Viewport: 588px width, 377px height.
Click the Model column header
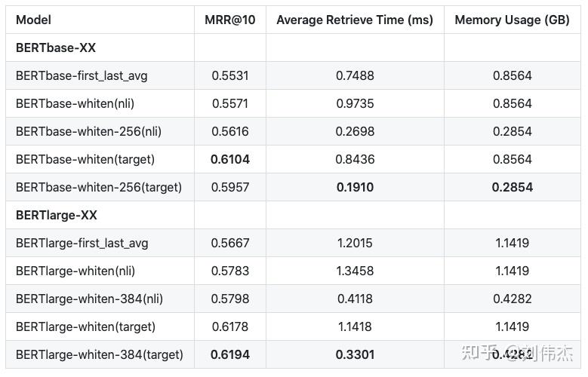pos(32,20)
